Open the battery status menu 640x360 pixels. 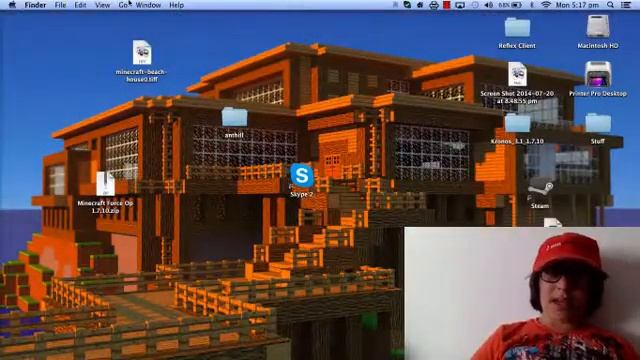pyautogui.click(x=510, y=5)
